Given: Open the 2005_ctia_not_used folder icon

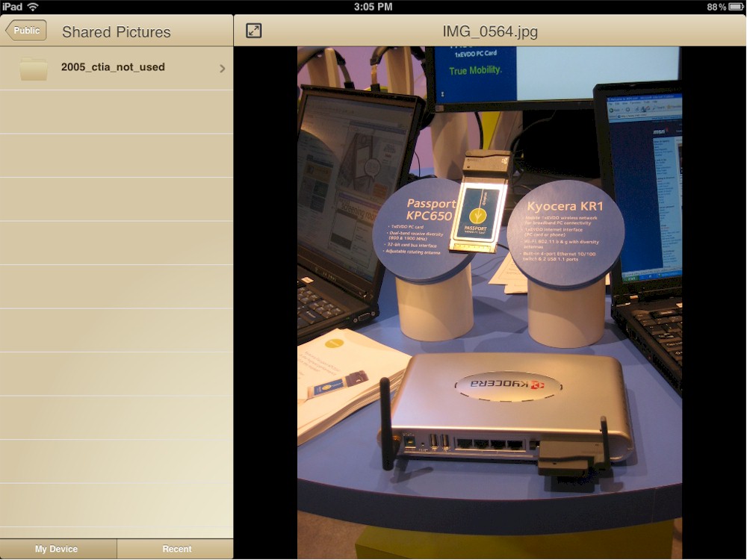Looking at the screenshot, I should [x=34, y=69].
